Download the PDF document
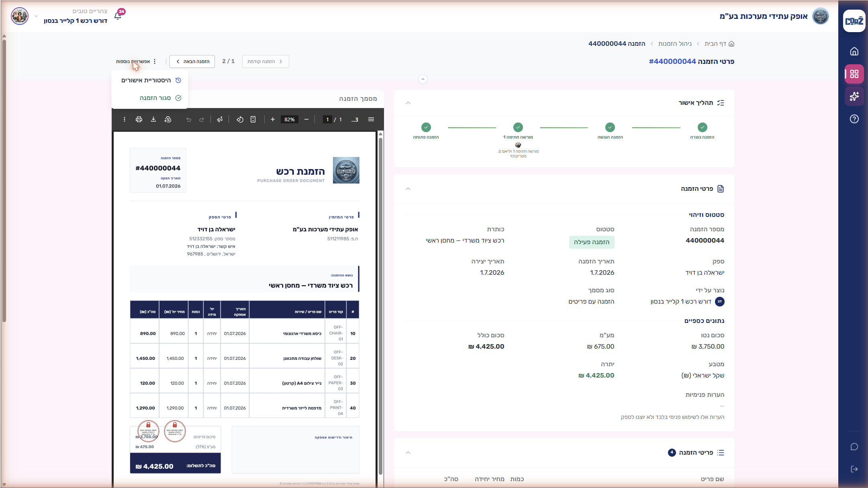Image resolution: width=868 pixels, height=488 pixels. click(153, 119)
